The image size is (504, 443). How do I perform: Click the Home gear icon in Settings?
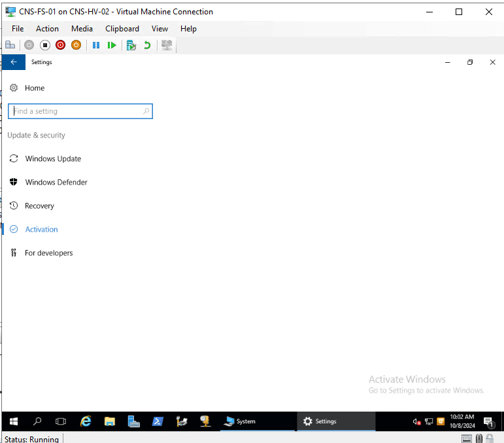tap(14, 88)
